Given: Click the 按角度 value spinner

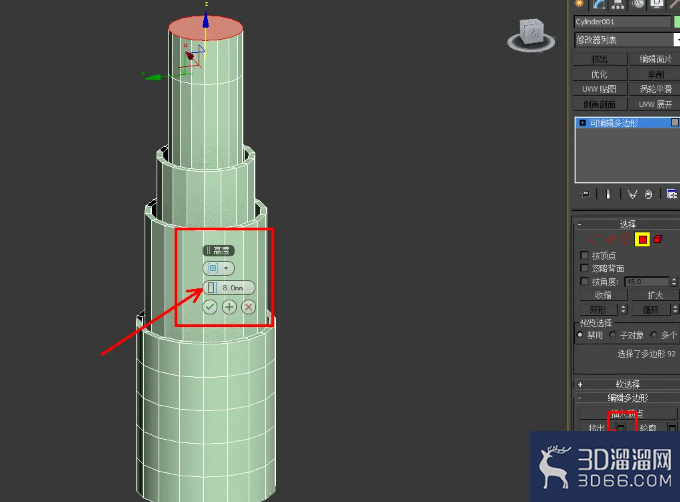Looking at the screenshot, I should [x=674, y=282].
